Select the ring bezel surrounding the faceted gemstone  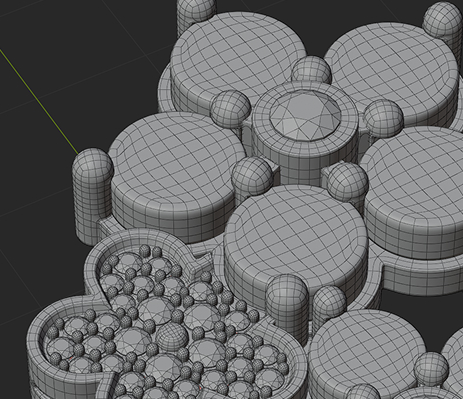point(305,134)
